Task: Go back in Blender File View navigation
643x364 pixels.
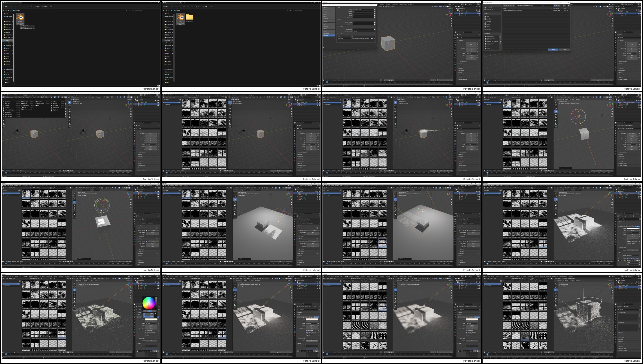Action: click(504, 6)
